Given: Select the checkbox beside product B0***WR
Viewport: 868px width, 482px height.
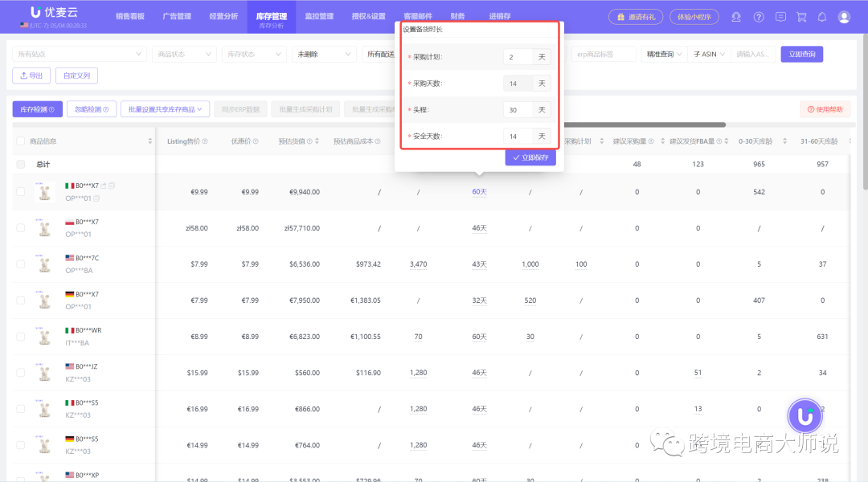Looking at the screenshot, I should pyautogui.click(x=19, y=336).
